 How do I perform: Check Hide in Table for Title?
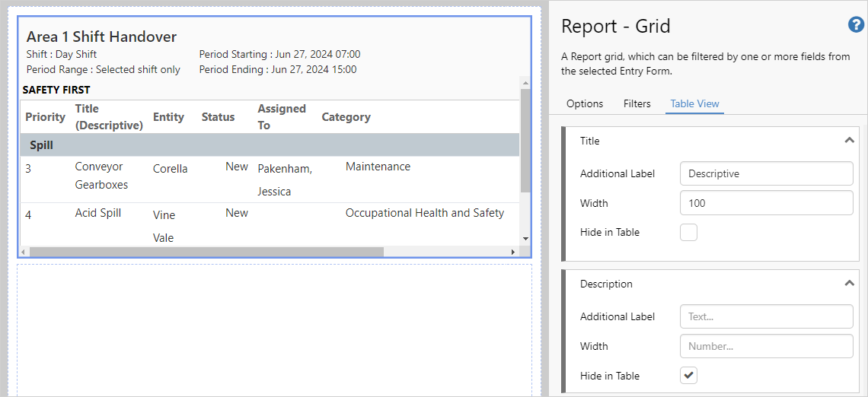(688, 233)
